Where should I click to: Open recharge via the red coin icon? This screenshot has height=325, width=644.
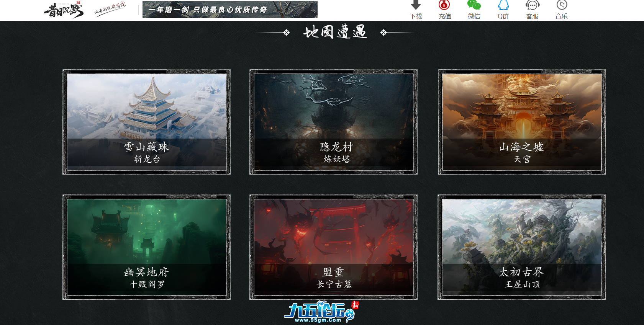(x=444, y=5)
